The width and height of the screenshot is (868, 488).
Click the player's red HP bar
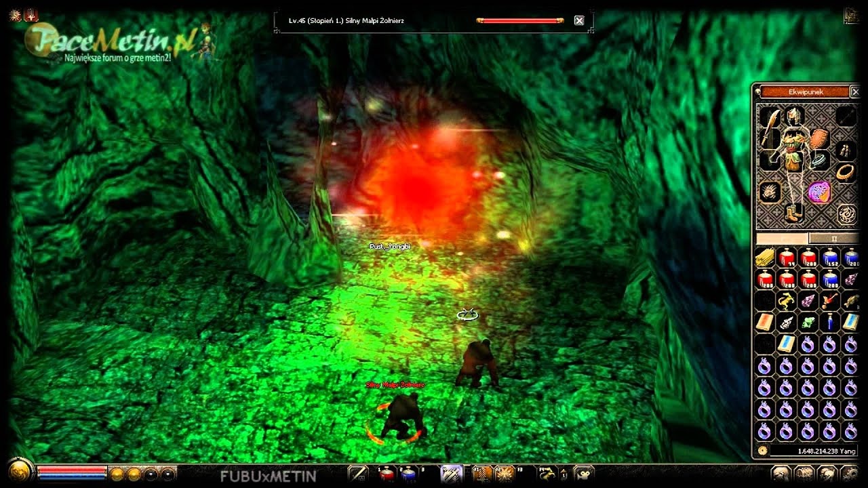click(x=73, y=469)
